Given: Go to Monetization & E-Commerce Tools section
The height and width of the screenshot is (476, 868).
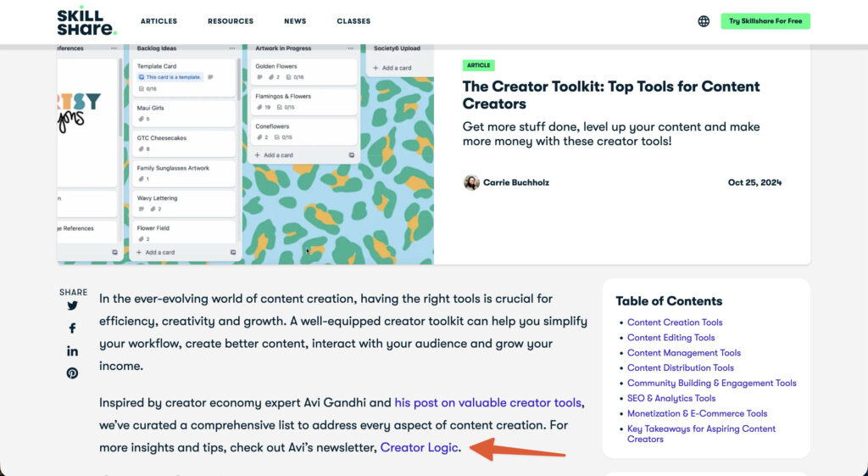Looking at the screenshot, I should [697, 413].
